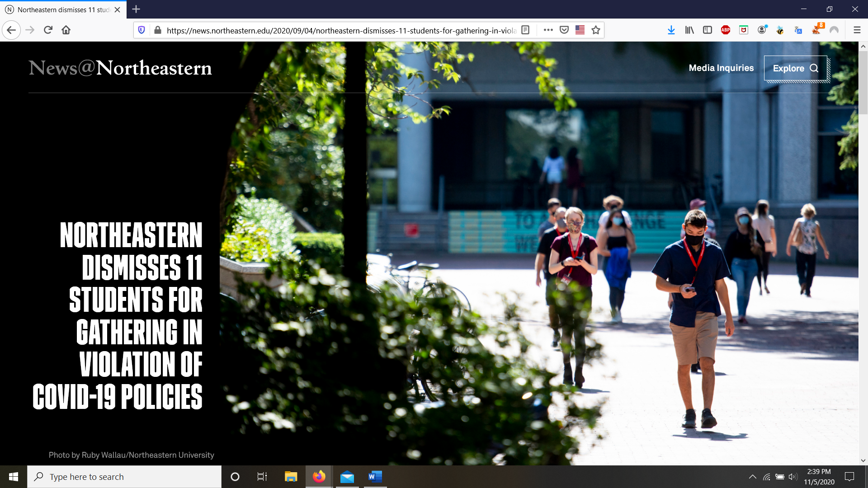Image resolution: width=868 pixels, height=488 pixels.
Task: Open the Firefox hamburger application menu
Action: point(857,30)
